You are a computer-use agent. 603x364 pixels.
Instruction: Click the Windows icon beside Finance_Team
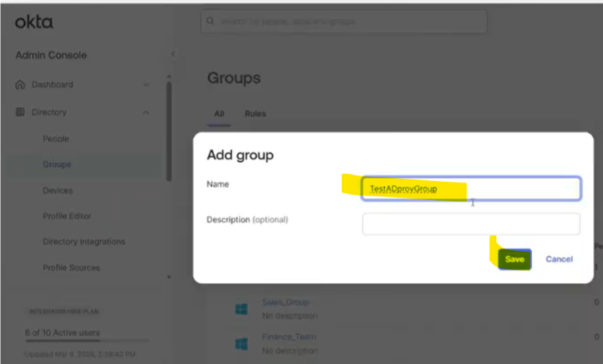tap(241, 344)
